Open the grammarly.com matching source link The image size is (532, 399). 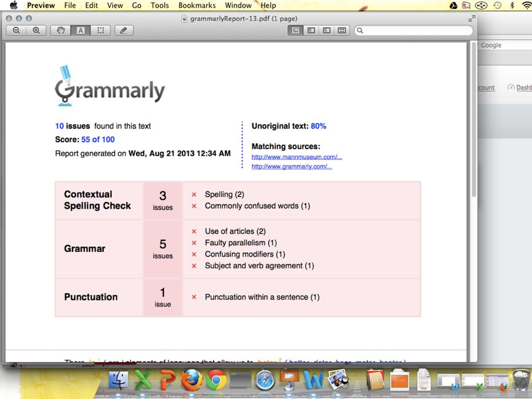[x=292, y=166]
